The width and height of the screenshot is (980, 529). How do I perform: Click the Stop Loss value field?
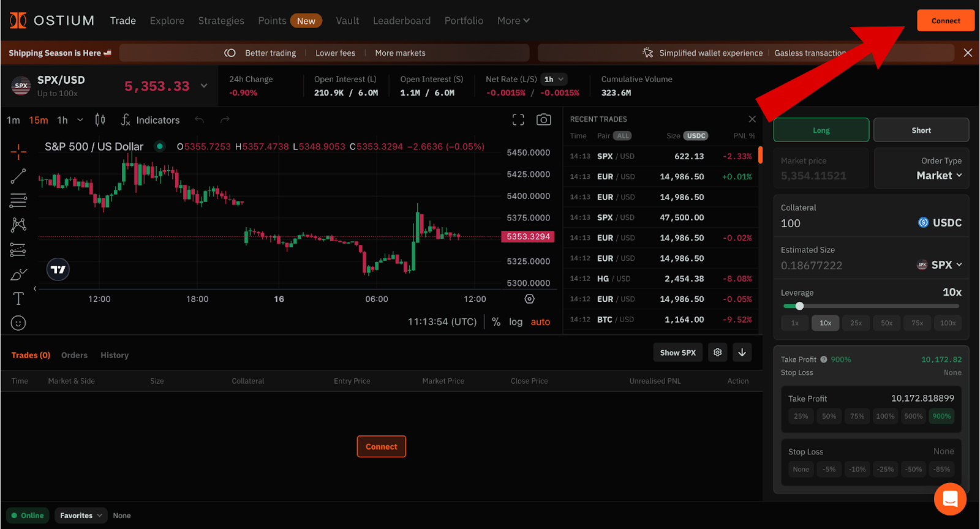click(944, 451)
